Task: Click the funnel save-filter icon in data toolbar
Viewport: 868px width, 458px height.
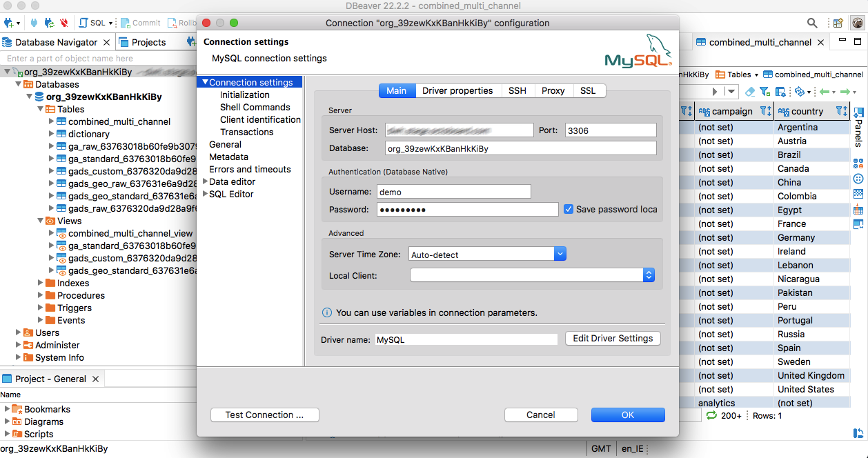Action: click(765, 92)
